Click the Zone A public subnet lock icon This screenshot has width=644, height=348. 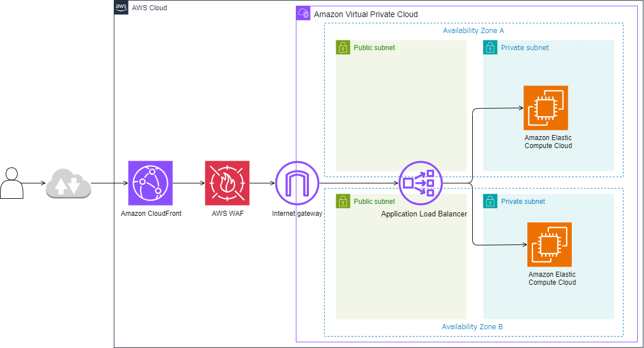[343, 47]
